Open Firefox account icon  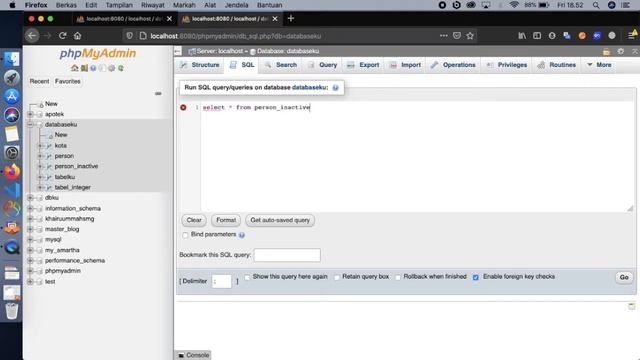552,36
